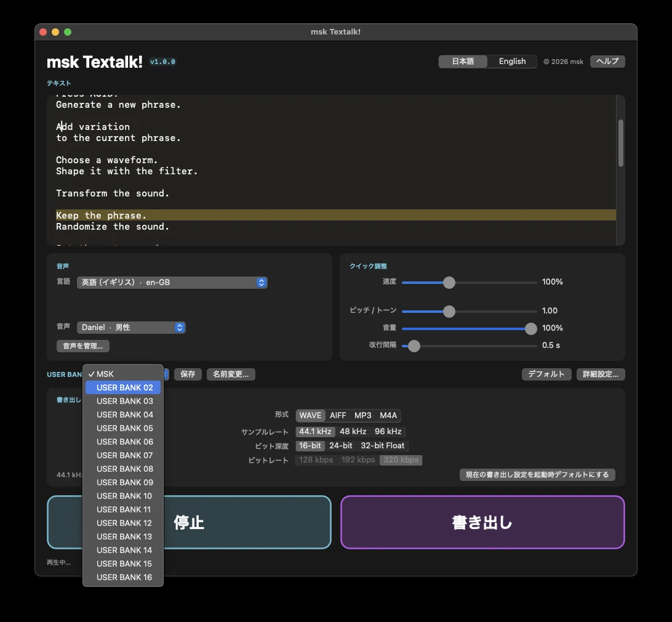Select USER BANK 05 menu entry
The width and height of the screenshot is (672, 622).
coord(123,428)
